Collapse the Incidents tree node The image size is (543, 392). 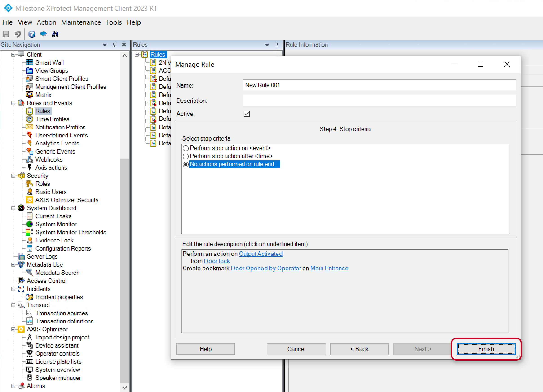pyautogui.click(x=13, y=289)
